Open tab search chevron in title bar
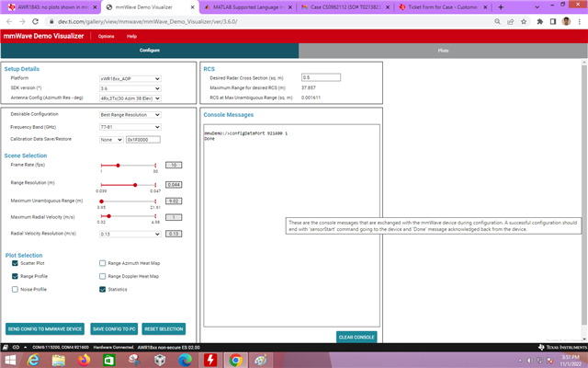The width and height of the screenshot is (588, 368). point(537,7)
